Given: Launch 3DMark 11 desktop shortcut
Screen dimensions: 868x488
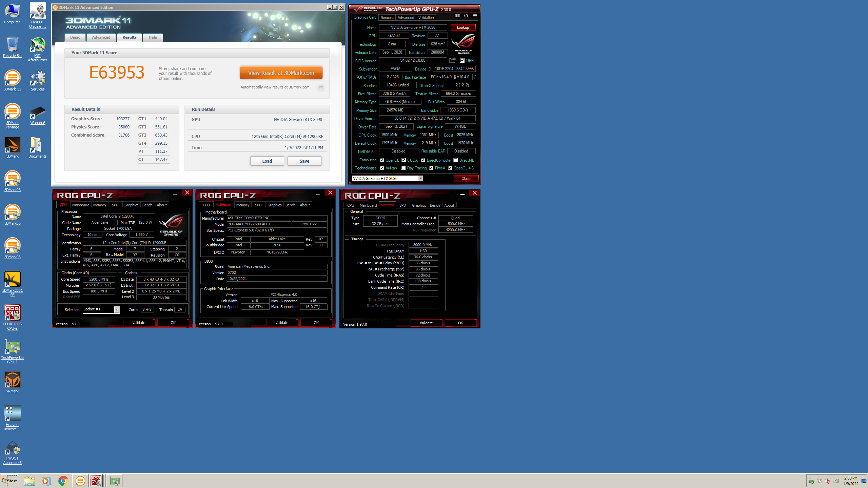Looking at the screenshot, I should pyautogui.click(x=12, y=80).
